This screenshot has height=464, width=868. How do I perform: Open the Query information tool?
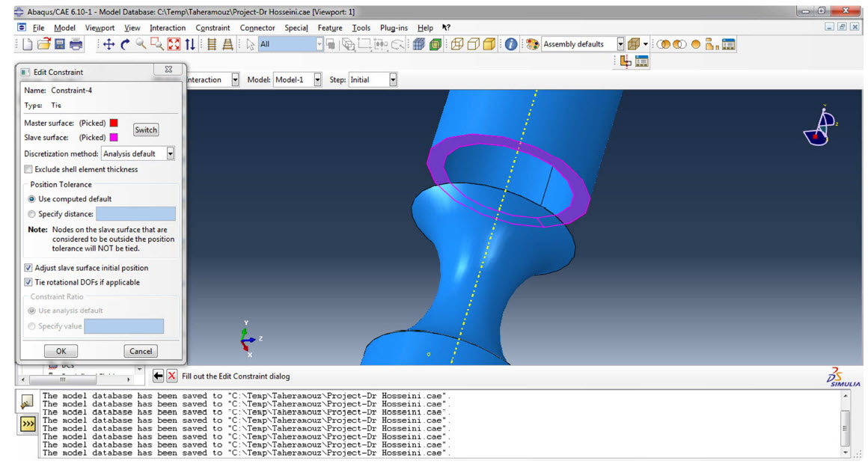pyautogui.click(x=511, y=44)
